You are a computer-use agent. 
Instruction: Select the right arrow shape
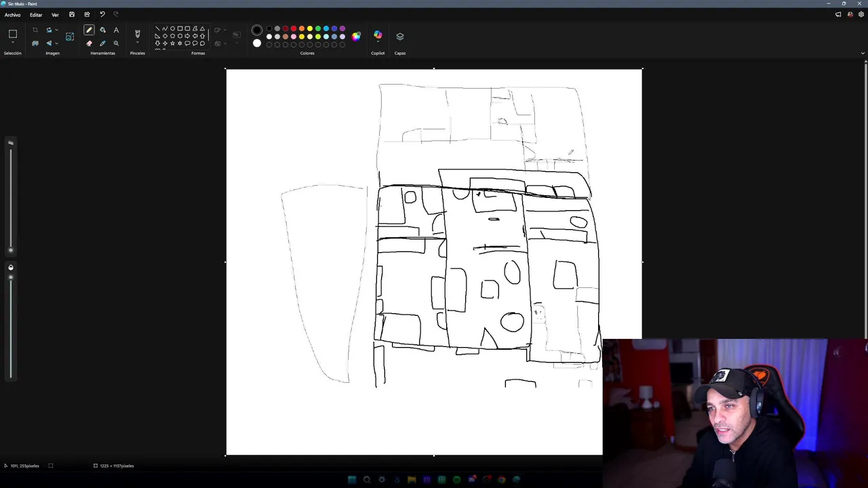pyautogui.click(x=187, y=36)
